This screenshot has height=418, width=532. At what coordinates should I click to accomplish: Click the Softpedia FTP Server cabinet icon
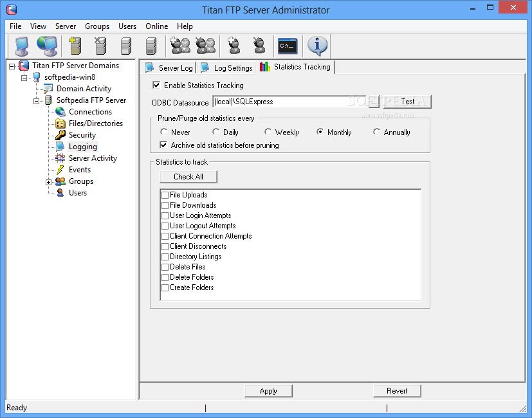click(x=48, y=100)
